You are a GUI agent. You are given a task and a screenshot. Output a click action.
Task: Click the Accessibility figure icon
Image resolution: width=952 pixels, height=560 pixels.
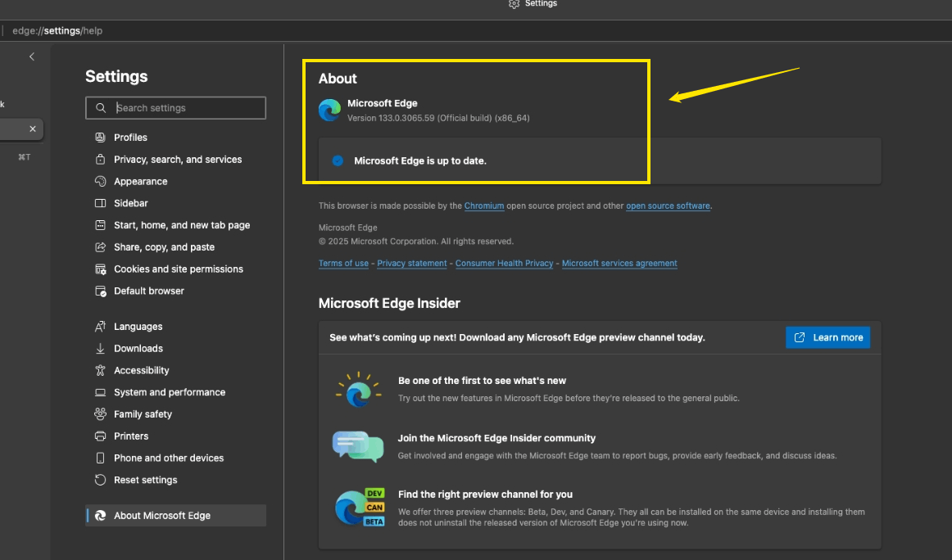point(100,370)
